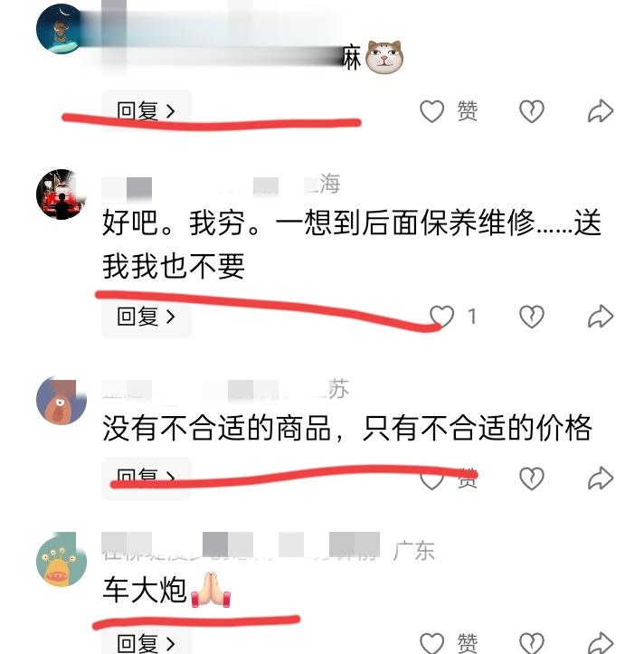Open the red car avatar profile
The width and height of the screenshot is (644, 654).
coord(62,194)
